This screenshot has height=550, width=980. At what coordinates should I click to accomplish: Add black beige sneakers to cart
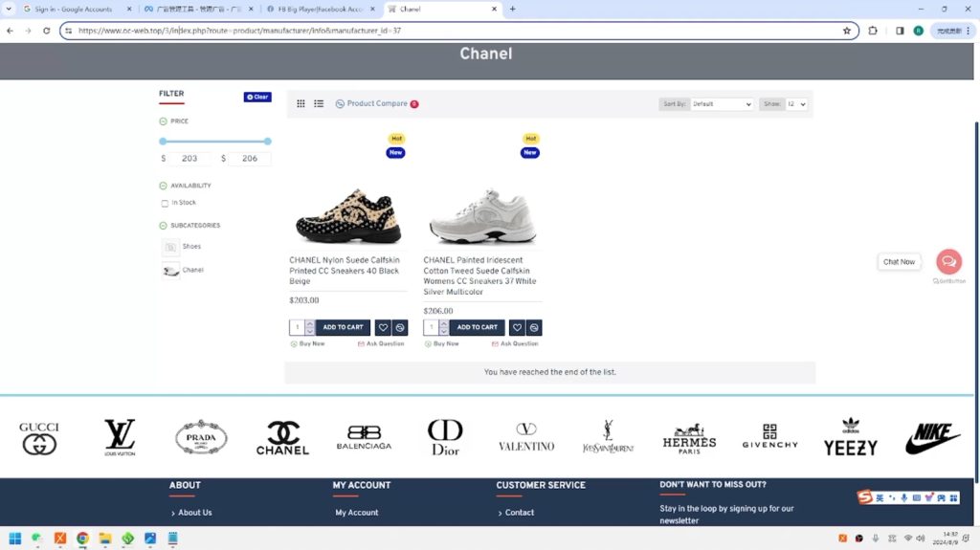coord(343,327)
